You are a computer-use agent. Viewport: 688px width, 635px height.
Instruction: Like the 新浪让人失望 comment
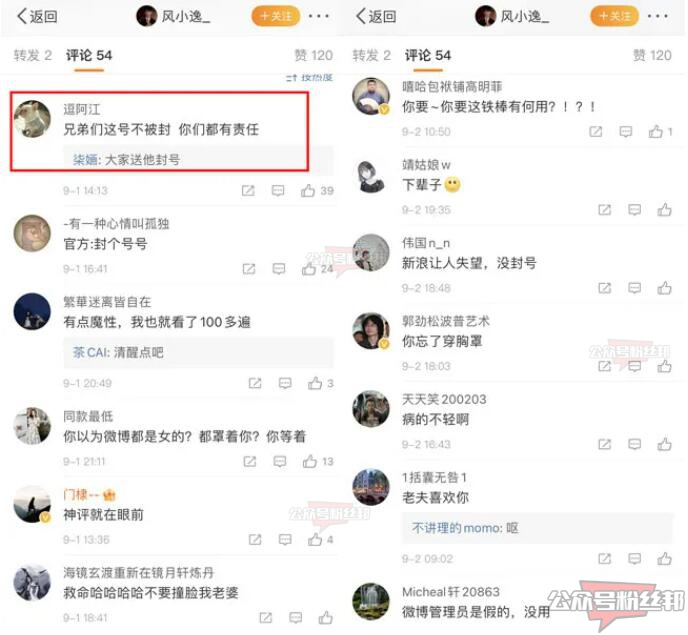click(664, 288)
